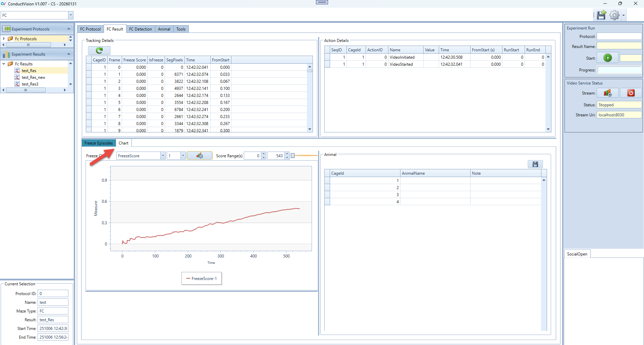This screenshot has height=345, width=644.
Task: Switch to the FC Detection tab
Action: 140,29
